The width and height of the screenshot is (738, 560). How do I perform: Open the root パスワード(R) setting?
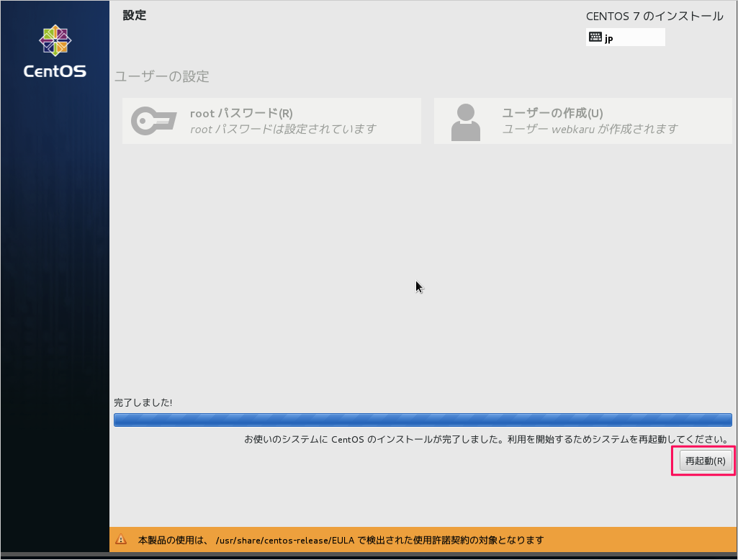point(271,121)
